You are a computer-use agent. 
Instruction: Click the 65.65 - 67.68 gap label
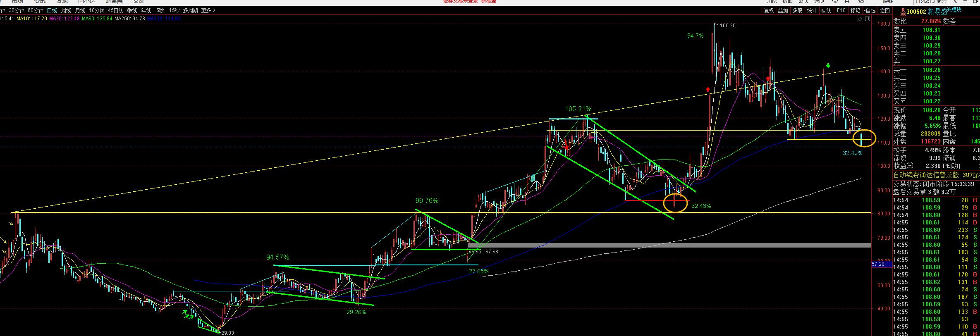coord(483,252)
